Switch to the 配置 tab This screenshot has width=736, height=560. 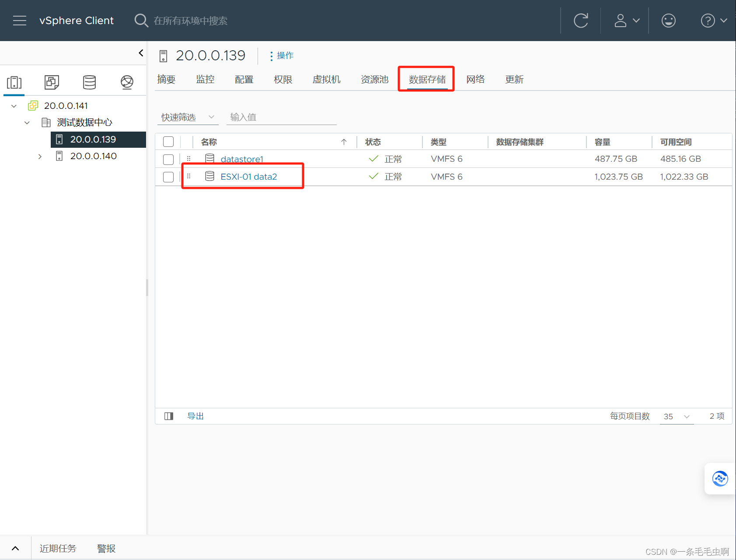[x=244, y=79]
